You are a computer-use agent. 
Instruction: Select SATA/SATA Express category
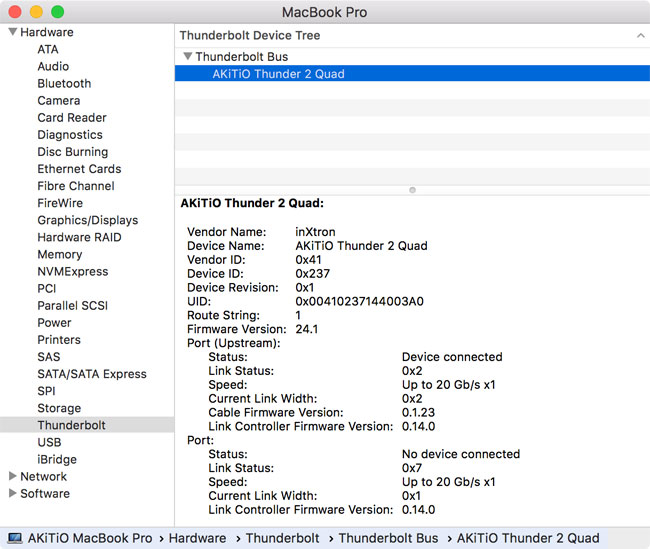coord(92,374)
